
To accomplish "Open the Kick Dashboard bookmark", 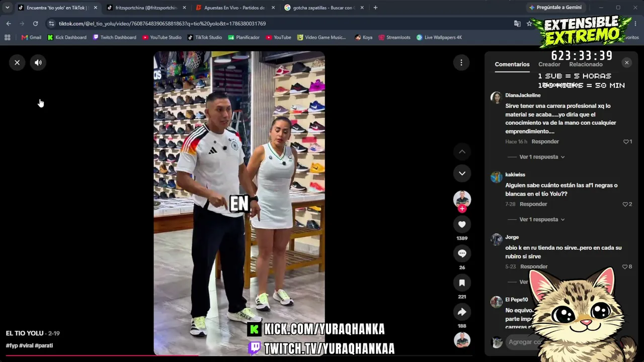I will (x=67, y=37).
